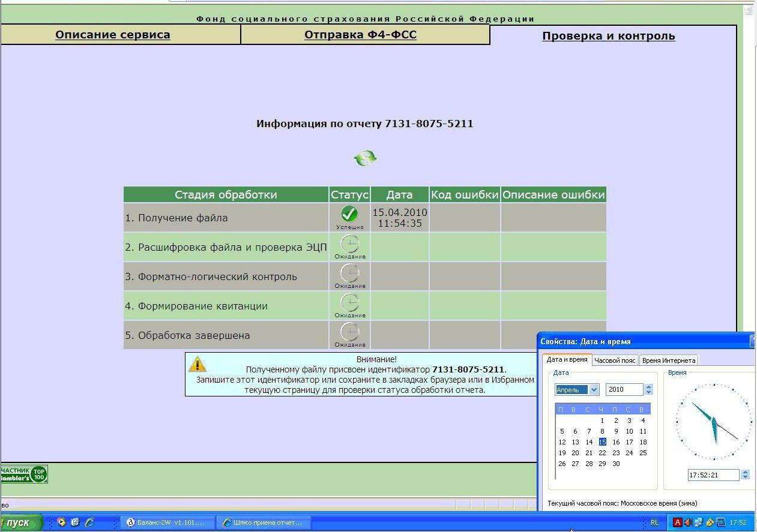Click the network computers icon in the tray

click(x=698, y=522)
